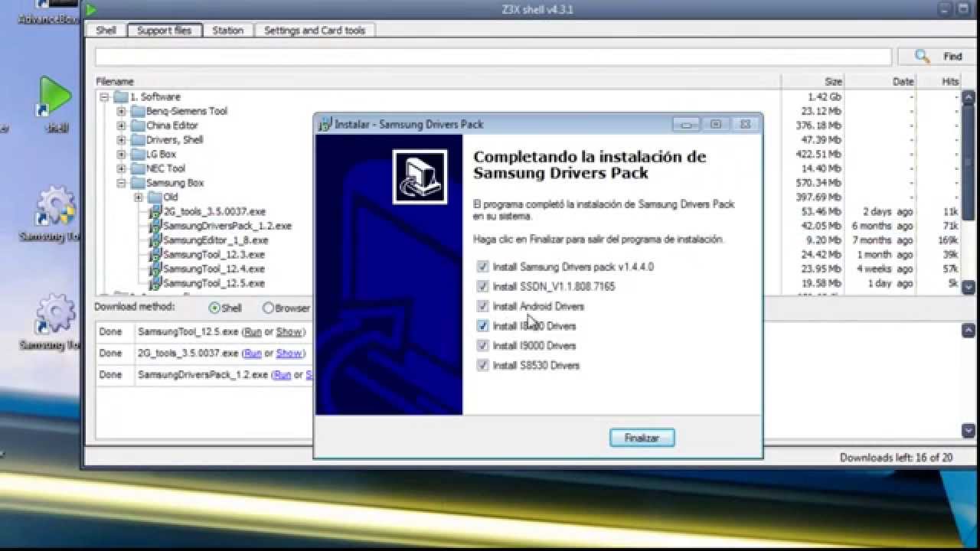Click the download list scroll down arrow
980x551 pixels.
click(x=968, y=431)
